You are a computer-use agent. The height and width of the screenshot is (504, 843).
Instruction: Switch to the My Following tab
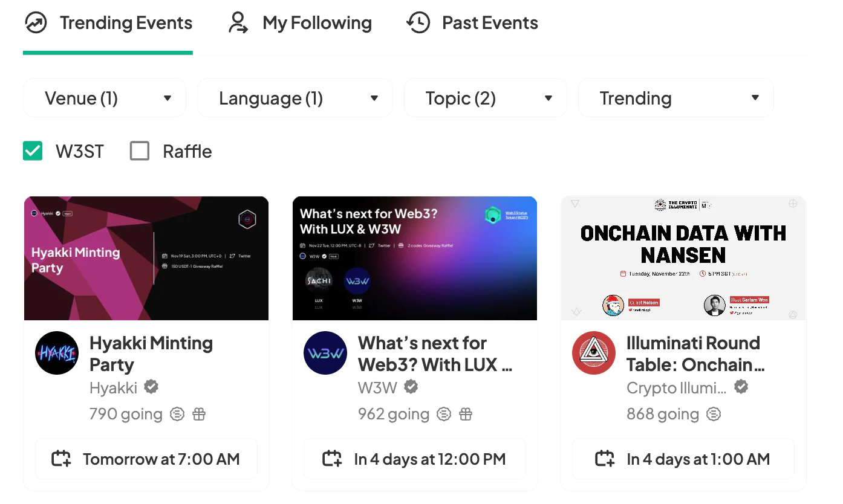click(x=300, y=23)
